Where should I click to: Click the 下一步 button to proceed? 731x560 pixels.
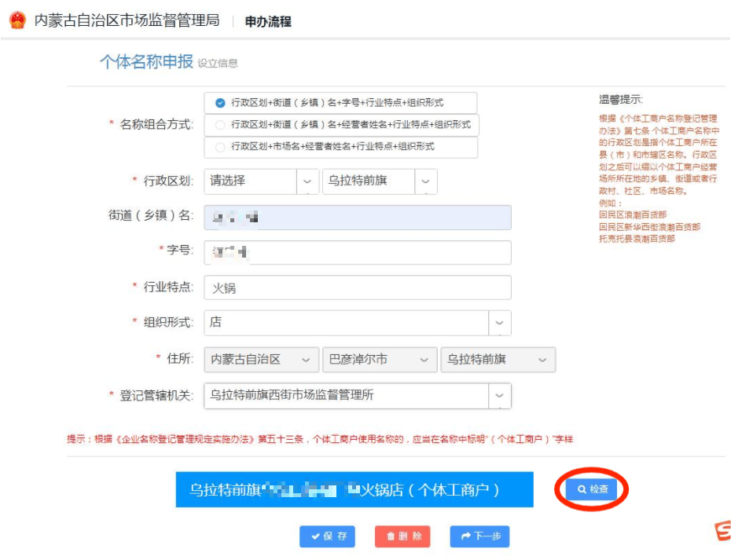click(479, 536)
